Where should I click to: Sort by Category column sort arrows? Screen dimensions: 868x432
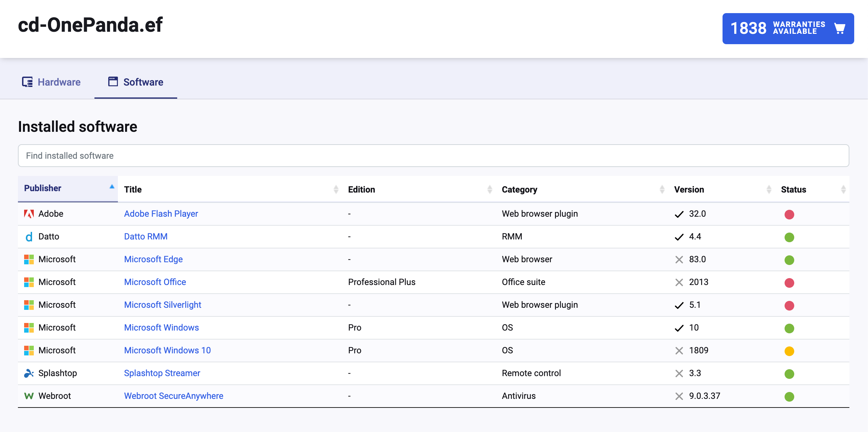click(662, 189)
